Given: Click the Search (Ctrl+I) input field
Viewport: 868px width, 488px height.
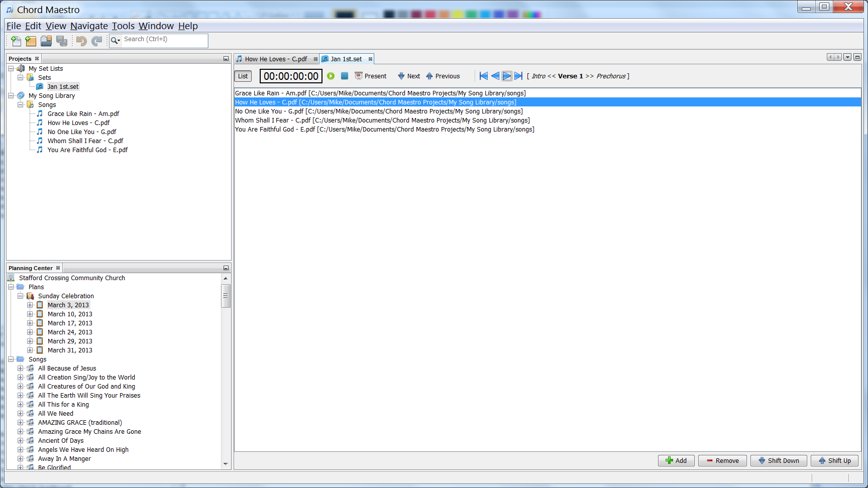Looking at the screenshot, I should click(165, 40).
